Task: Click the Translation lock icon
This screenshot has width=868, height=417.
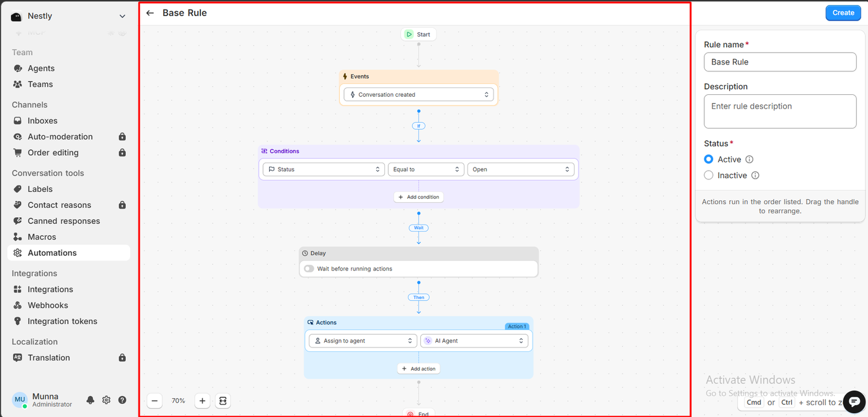Action: (122, 357)
